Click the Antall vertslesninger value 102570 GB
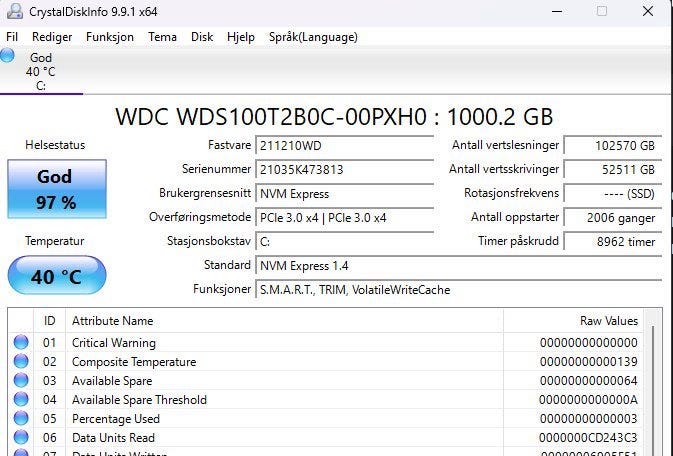 click(x=613, y=146)
